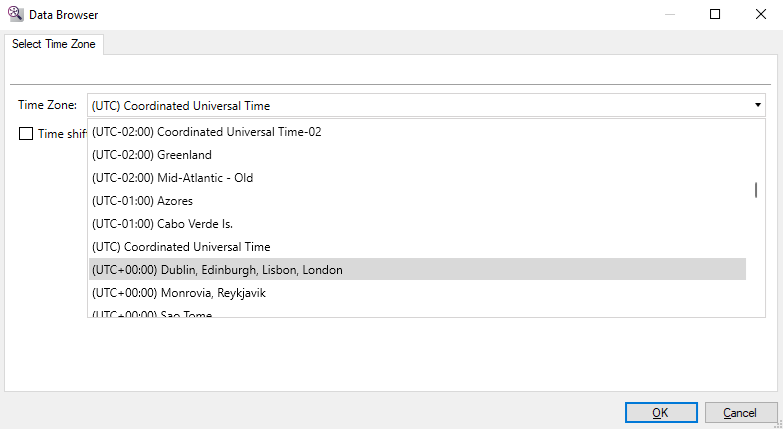The width and height of the screenshot is (783, 429).
Task: Select (UTC) Coordinated Universal Time list entry
Action: pos(417,247)
